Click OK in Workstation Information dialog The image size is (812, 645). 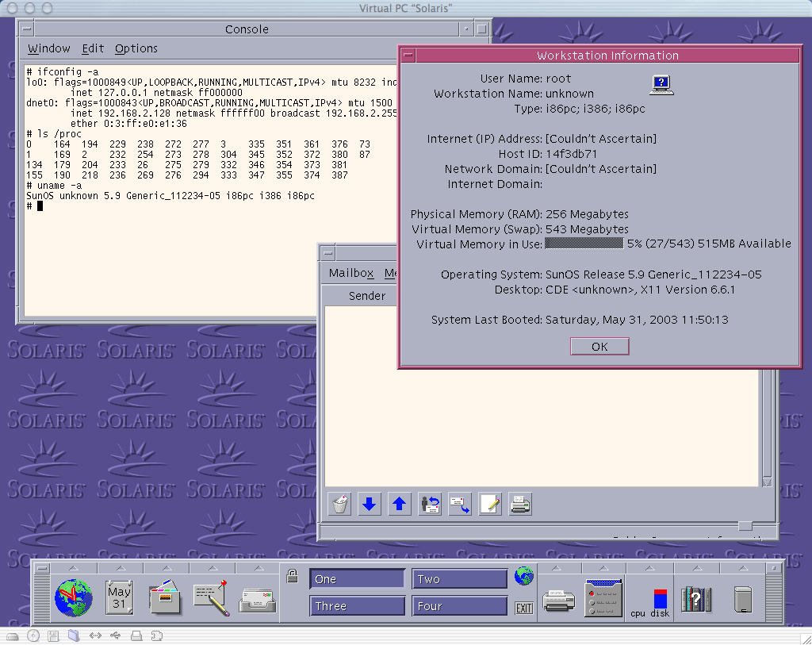599,347
